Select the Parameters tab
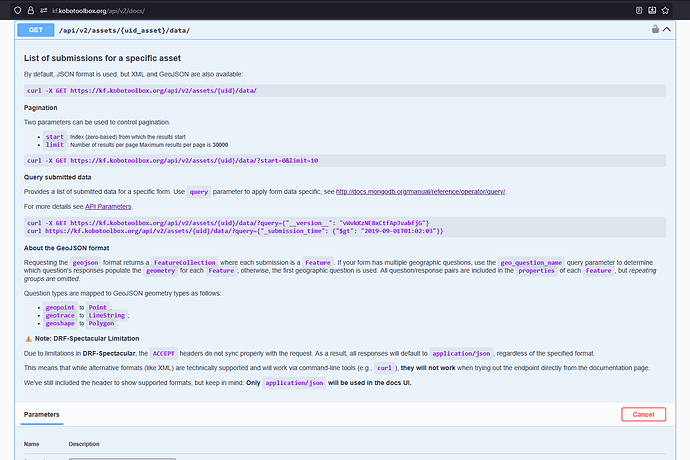690x460 pixels. click(x=41, y=414)
